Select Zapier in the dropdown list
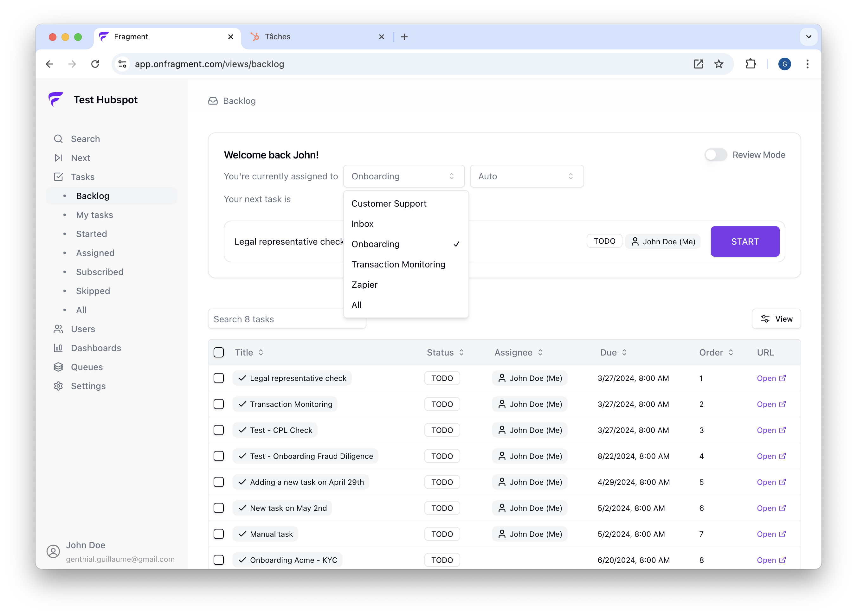 coord(406,285)
